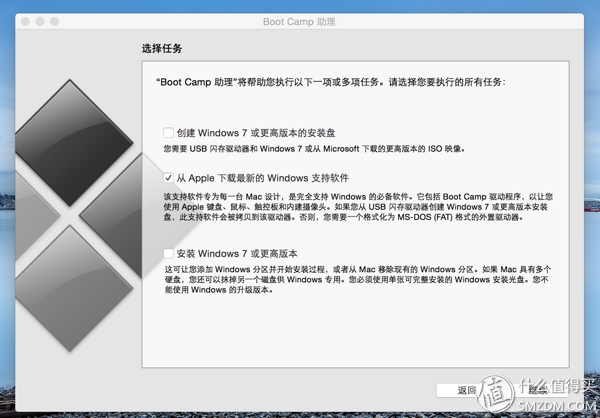Click the 从 Apple 下载最新的 Windows 支持软件 label
Viewport: 600px width, 418px height.
point(262,178)
